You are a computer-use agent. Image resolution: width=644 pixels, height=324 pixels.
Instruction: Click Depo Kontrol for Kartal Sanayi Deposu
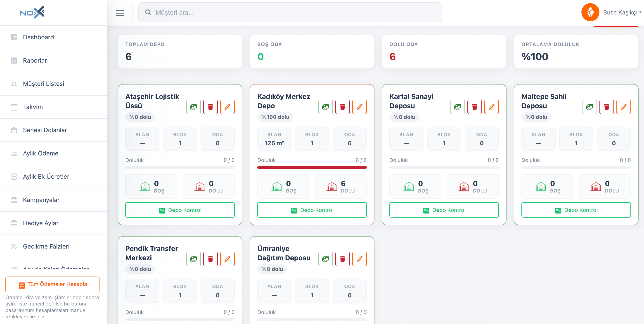coord(444,210)
